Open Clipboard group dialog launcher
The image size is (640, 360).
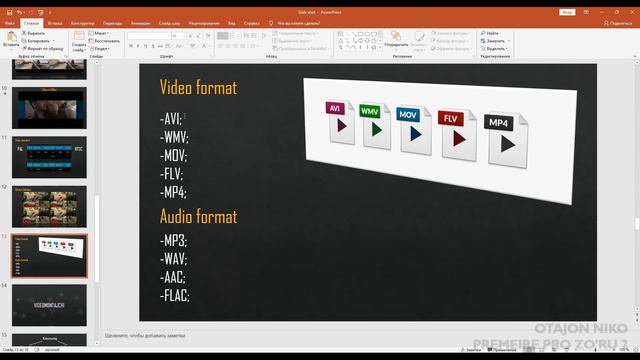point(66,56)
